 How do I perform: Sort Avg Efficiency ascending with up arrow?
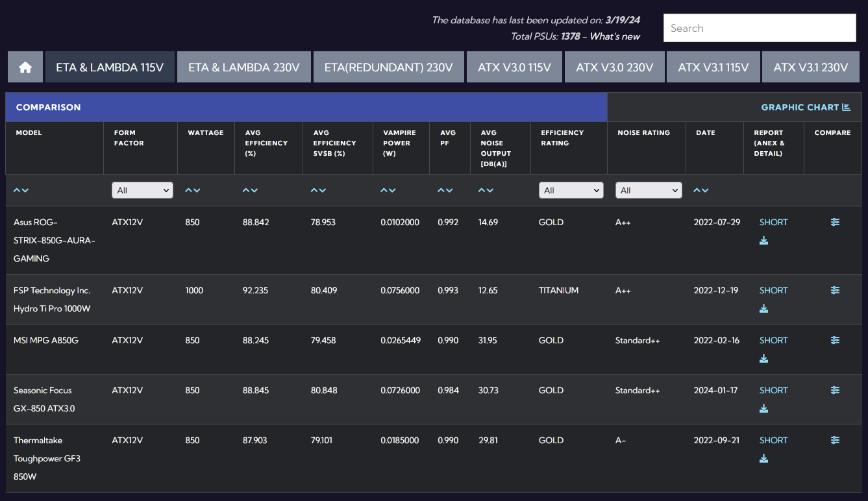(x=247, y=190)
